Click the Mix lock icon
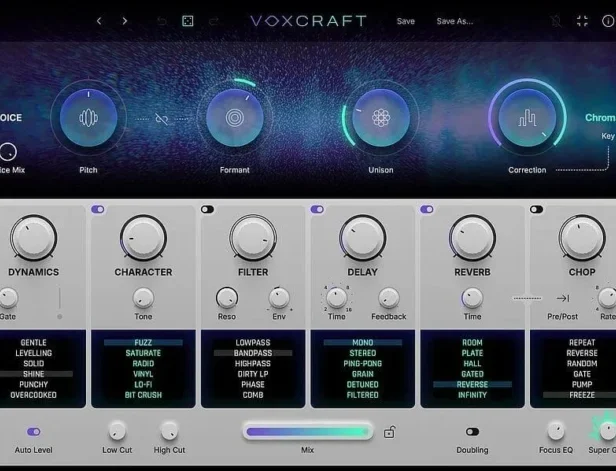This screenshot has width=616, height=471. pyautogui.click(x=389, y=432)
